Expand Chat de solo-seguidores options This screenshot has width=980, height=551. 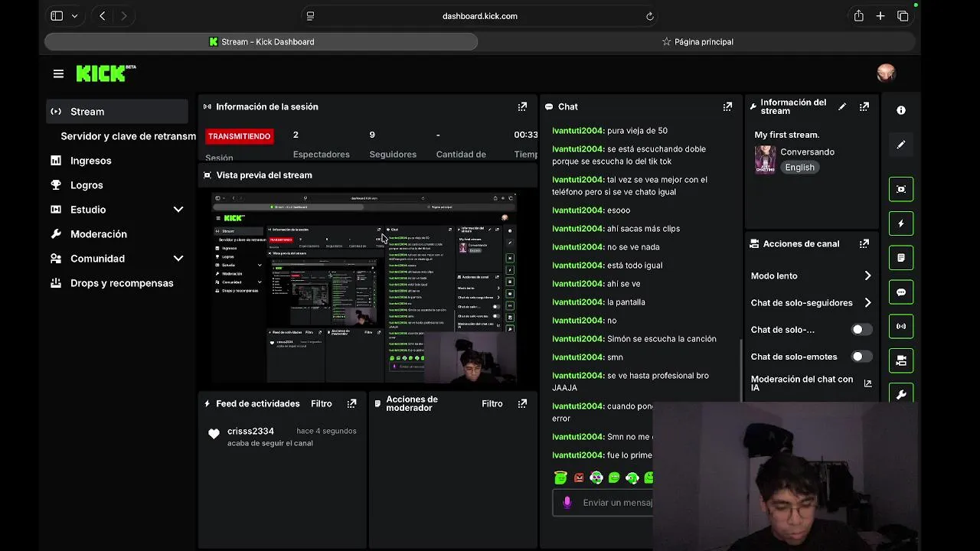pos(867,303)
